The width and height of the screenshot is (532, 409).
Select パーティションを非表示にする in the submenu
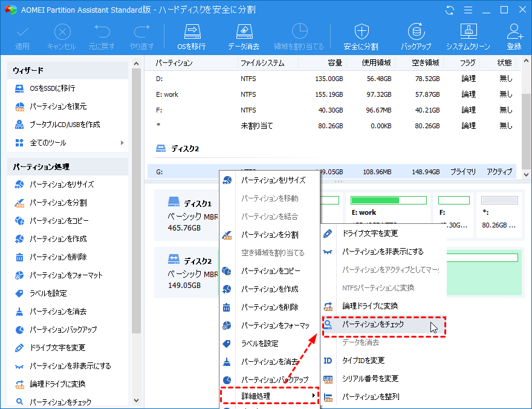[x=383, y=252]
